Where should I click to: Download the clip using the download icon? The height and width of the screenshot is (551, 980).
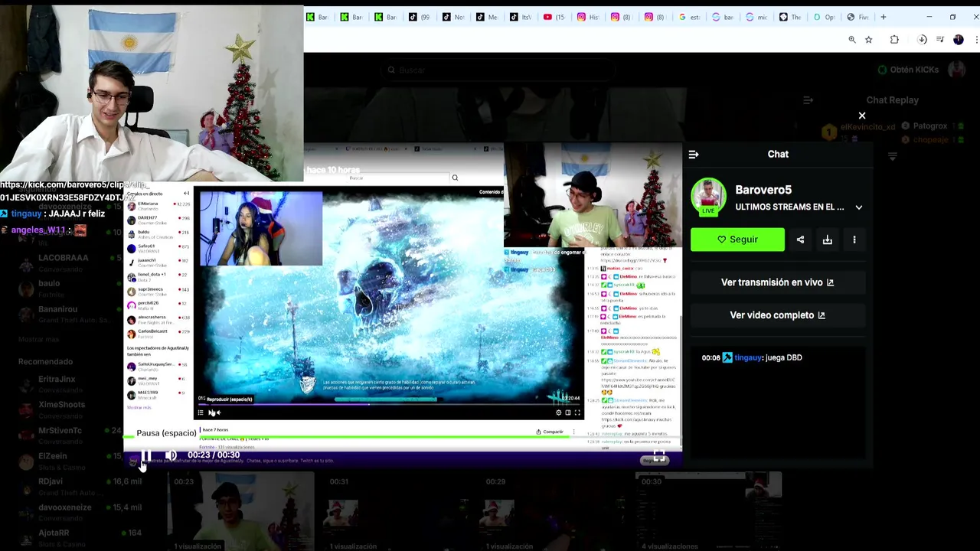pyautogui.click(x=828, y=240)
